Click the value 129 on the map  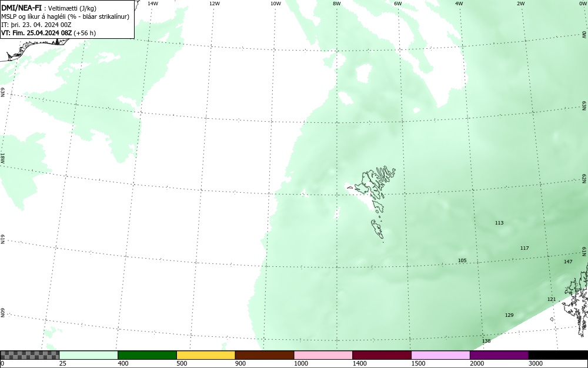click(x=509, y=315)
